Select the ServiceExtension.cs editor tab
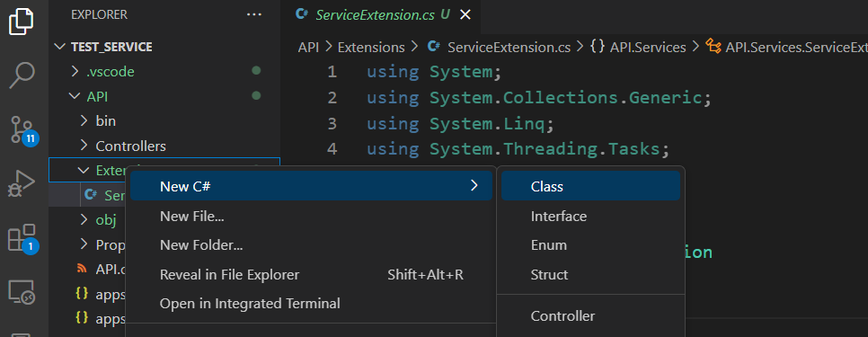Screen dimensions: 868x337 coord(380,15)
